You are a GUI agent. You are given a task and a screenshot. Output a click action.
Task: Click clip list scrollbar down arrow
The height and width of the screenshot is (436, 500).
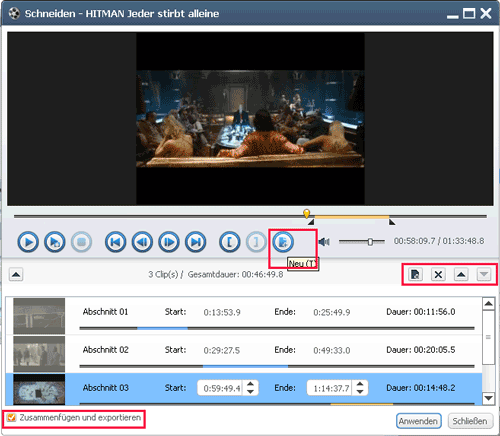tap(489, 398)
